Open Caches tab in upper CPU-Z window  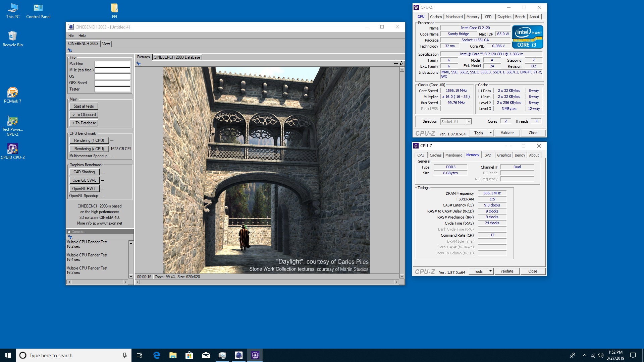tap(436, 17)
